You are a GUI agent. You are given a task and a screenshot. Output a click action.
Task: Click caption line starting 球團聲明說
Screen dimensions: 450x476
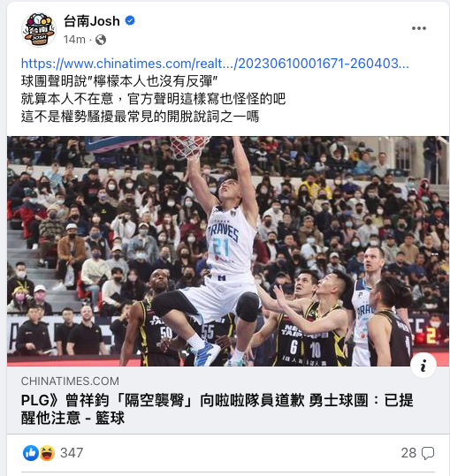pyautogui.click(x=119, y=81)
